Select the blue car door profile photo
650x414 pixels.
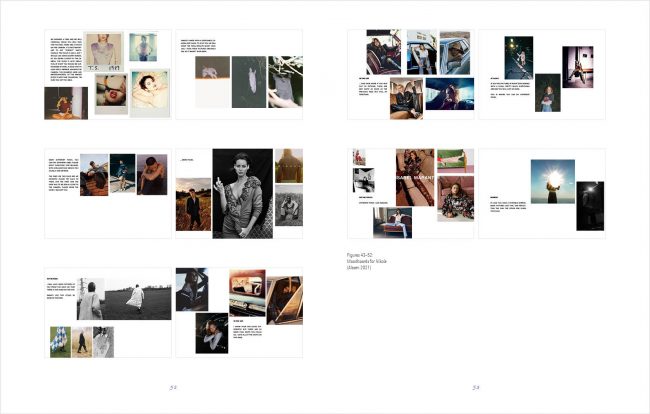[455, 52]
